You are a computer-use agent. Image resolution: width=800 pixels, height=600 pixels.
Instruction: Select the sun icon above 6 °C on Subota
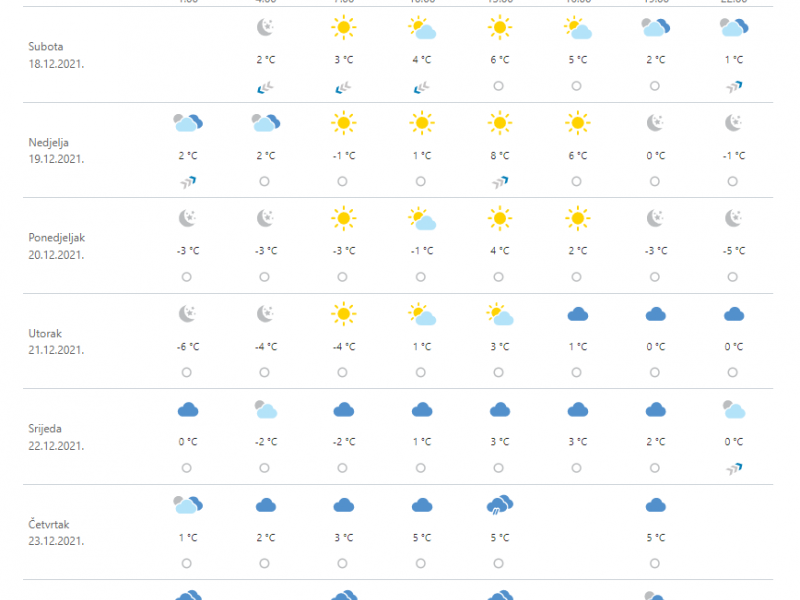(499, 27)
